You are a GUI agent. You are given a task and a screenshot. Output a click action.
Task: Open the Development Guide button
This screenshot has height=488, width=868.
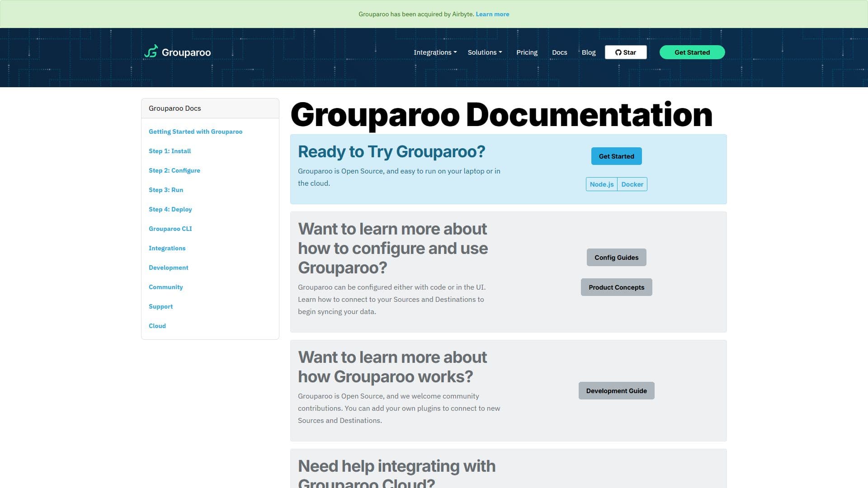(x=617, y=391)
